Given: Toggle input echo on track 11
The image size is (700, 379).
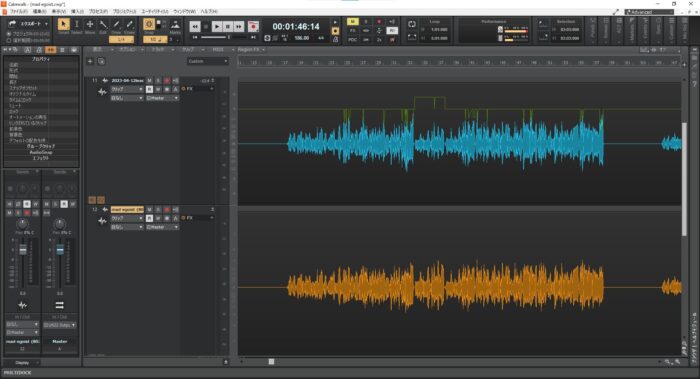Looking at the screenshot, I should coord(175,81).
